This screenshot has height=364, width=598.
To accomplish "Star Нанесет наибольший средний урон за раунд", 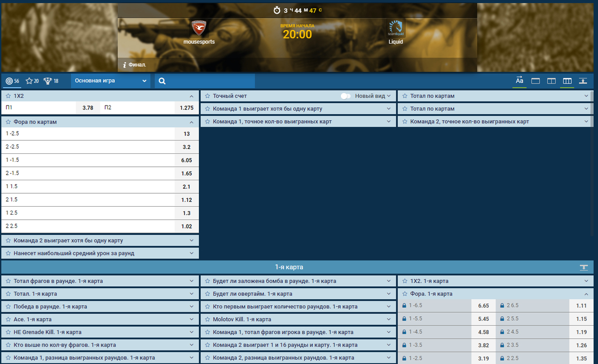I will pos(8,253).
